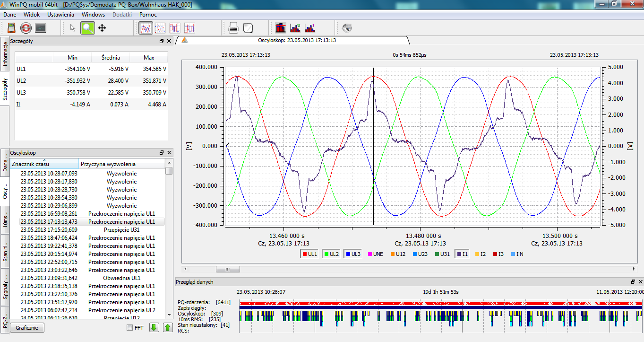Switch to the Szczegóły side tab

pos(5,89)
